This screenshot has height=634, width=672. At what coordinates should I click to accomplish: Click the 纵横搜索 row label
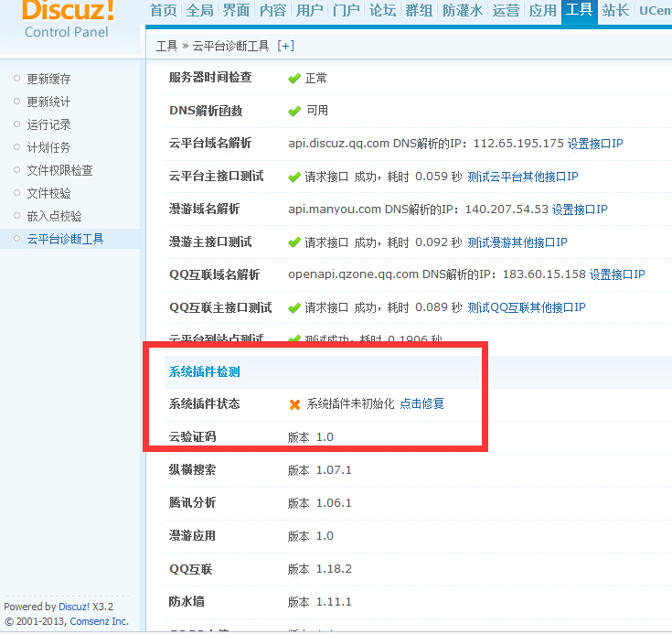[192, 469]
